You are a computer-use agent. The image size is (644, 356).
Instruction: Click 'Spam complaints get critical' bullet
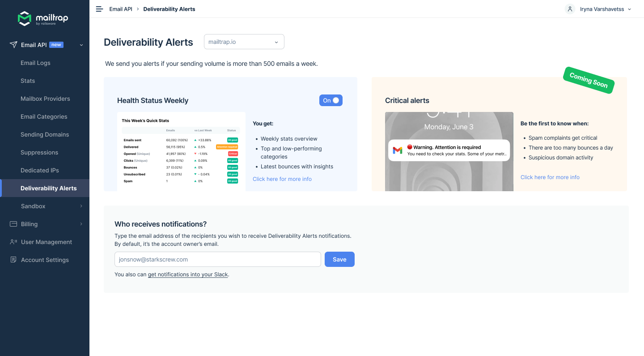coord(563,138)
